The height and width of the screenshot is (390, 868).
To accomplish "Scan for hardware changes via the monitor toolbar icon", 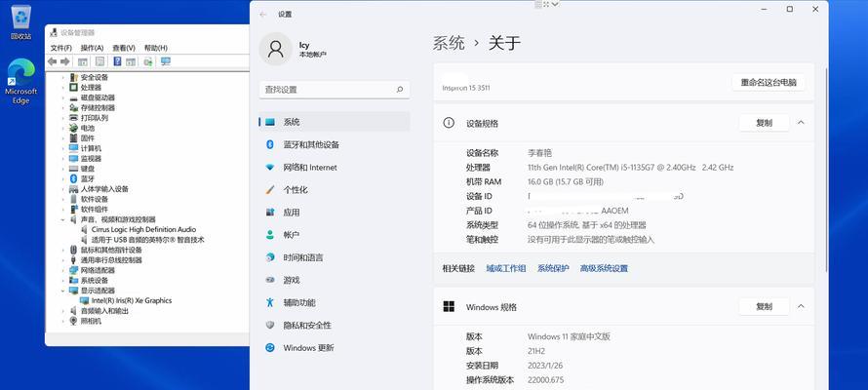I will tap(165, 61).
